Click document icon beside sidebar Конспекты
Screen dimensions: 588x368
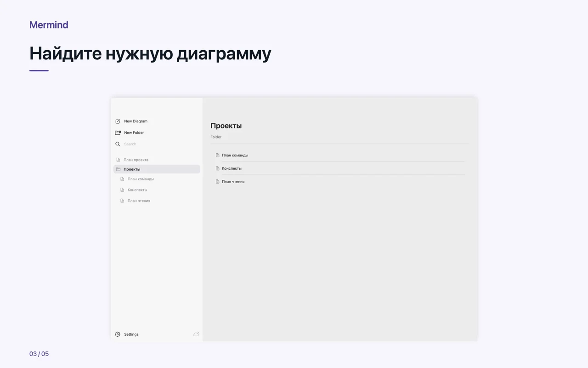[122, 190]
